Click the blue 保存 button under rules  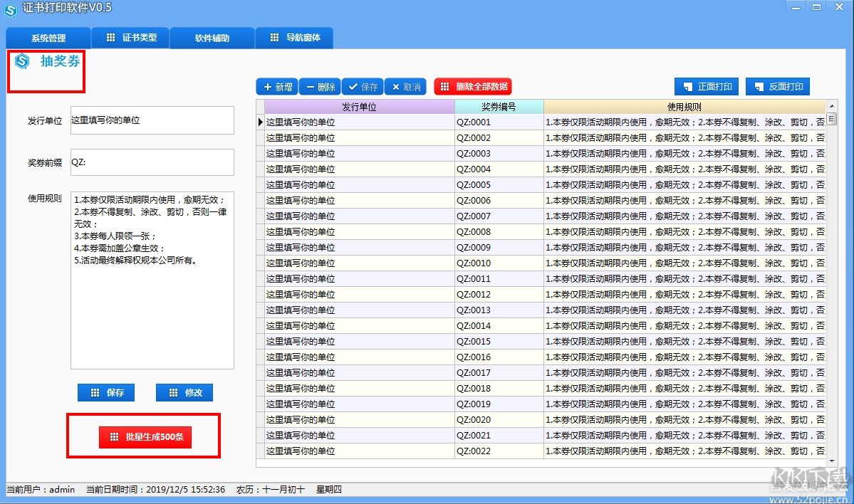pyautogui.click(x=106, y=392)
